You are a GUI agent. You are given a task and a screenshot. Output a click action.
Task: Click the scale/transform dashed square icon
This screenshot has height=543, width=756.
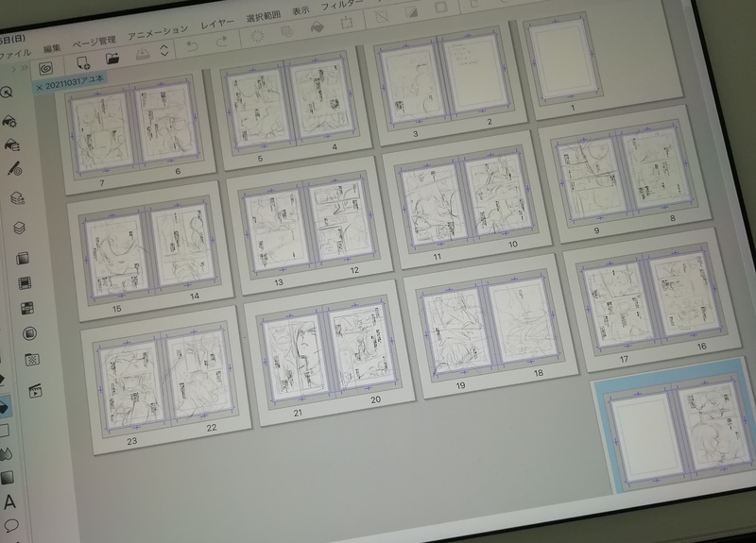pos(346,23)
